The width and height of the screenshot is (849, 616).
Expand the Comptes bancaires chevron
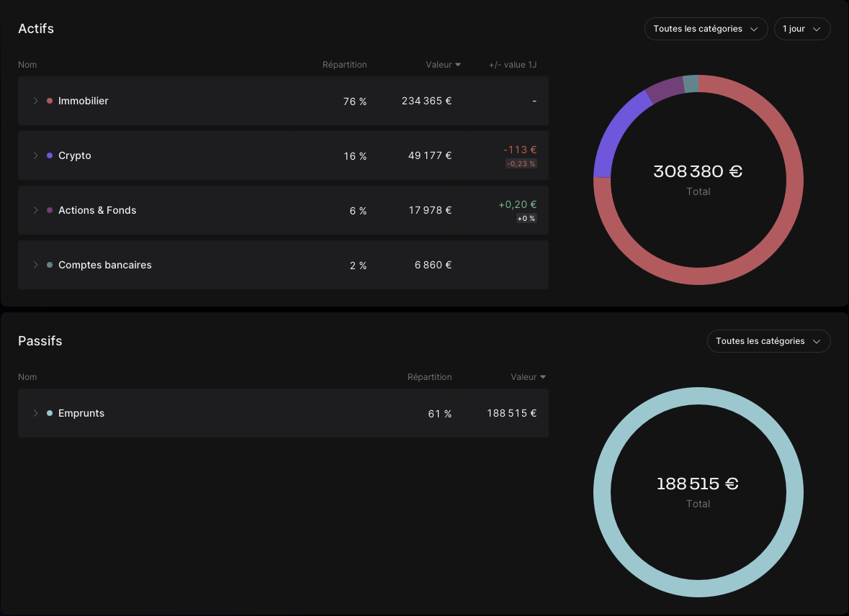point(35,265)
